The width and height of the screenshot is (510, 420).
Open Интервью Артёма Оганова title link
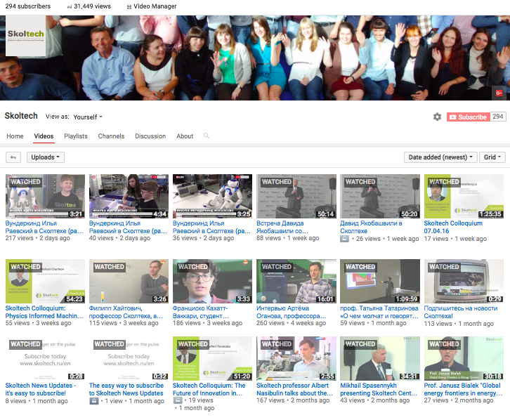pos(291,312)
